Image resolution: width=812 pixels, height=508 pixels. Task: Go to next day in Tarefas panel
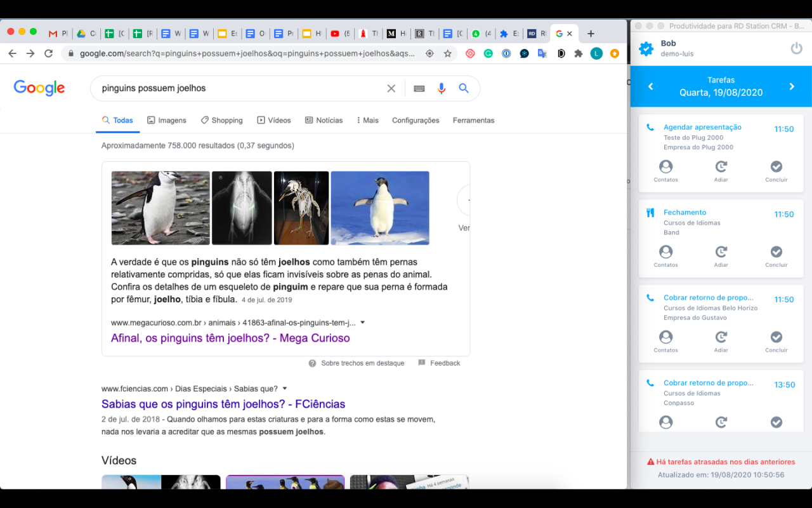point(792,86)
